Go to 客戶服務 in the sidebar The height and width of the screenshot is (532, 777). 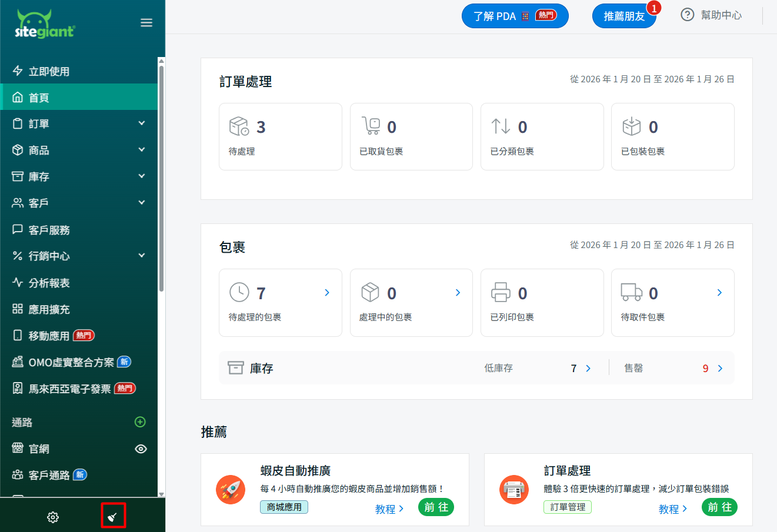(x=49, y=230)
